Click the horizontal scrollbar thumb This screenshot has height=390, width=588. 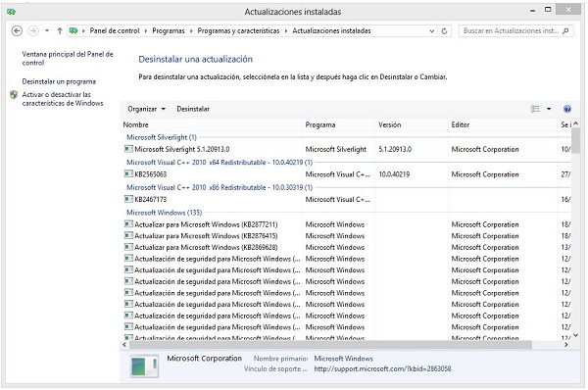click(x=330, y=345)
